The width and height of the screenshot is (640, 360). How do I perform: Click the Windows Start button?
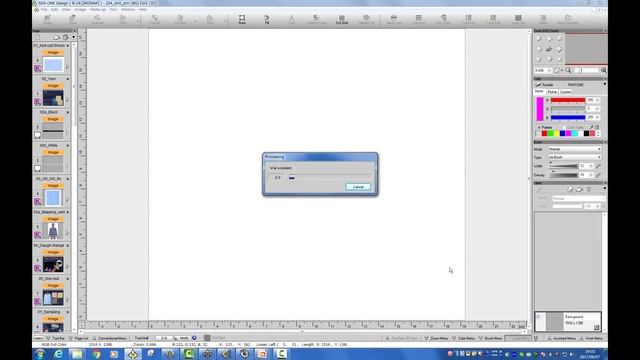click(40, 354)
